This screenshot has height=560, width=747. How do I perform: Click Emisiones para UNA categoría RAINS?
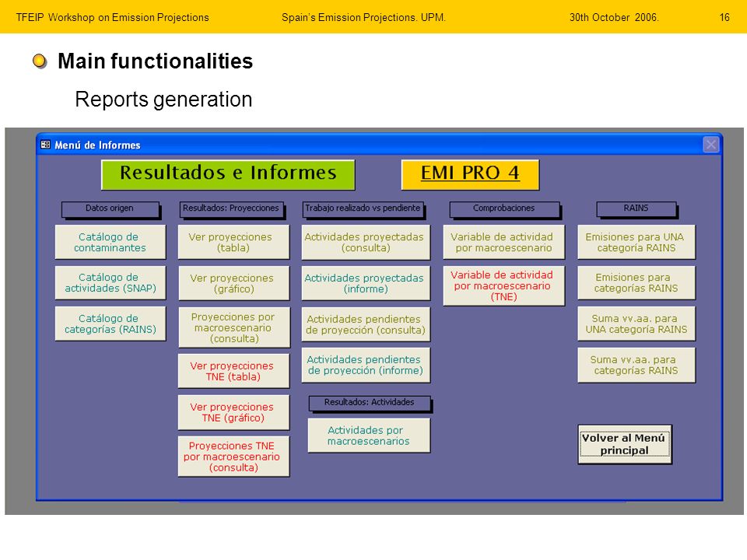(x=636, y=242)
